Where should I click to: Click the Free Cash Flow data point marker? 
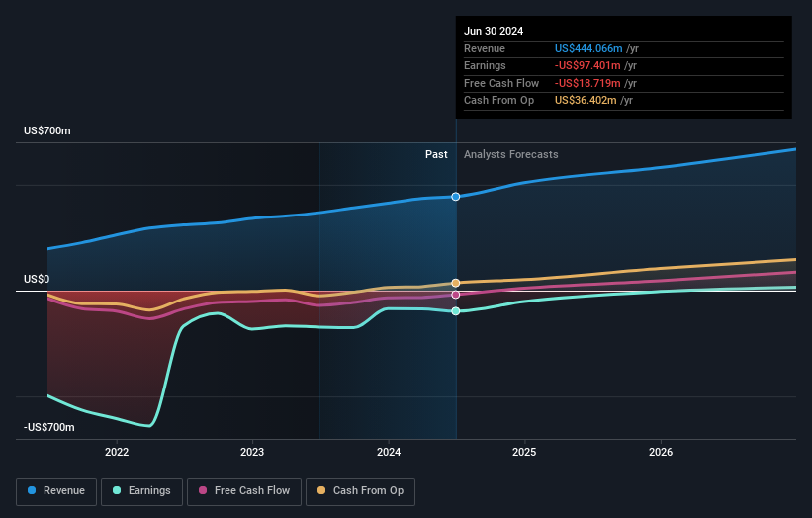tap(456, 295)
